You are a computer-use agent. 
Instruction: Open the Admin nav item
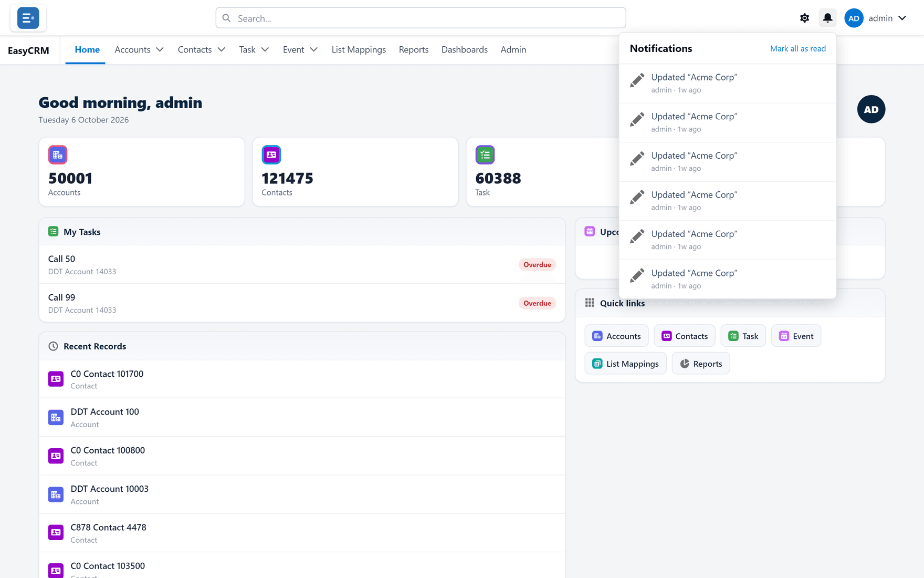click(513, 49)
